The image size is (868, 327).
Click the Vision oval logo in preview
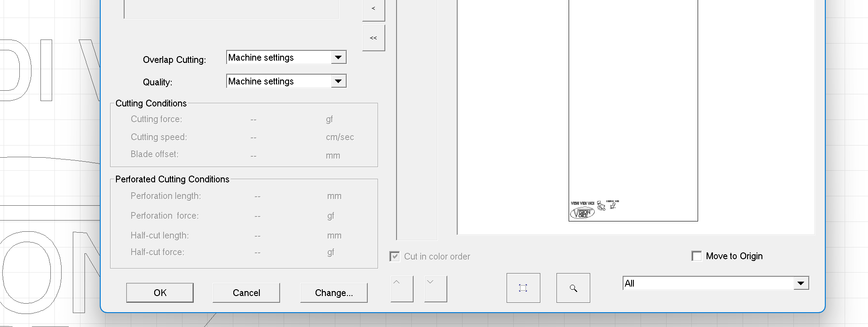(582, 213)
